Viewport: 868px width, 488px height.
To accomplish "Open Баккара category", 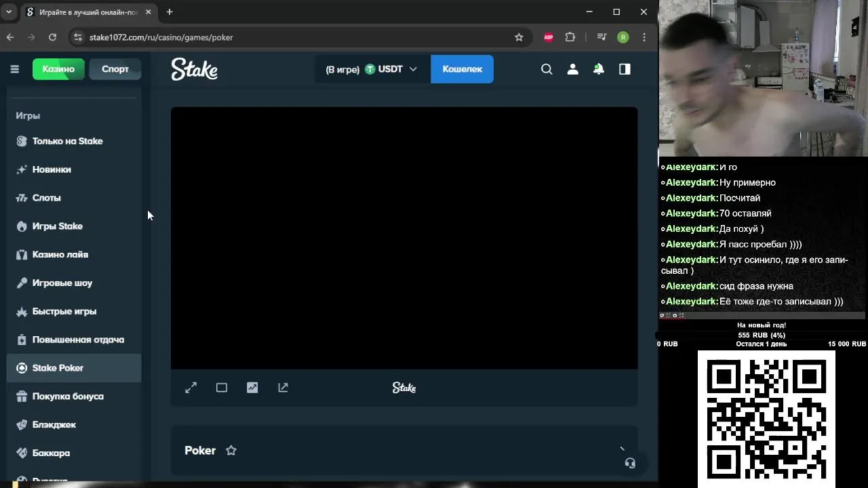I will tap(75, 453).
